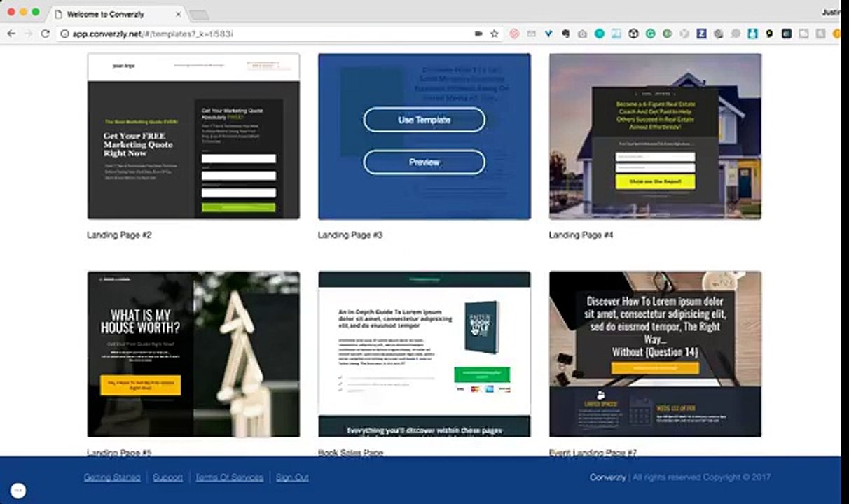Open the Support footer link
This screenshot has width=849, height=504.
167,477
